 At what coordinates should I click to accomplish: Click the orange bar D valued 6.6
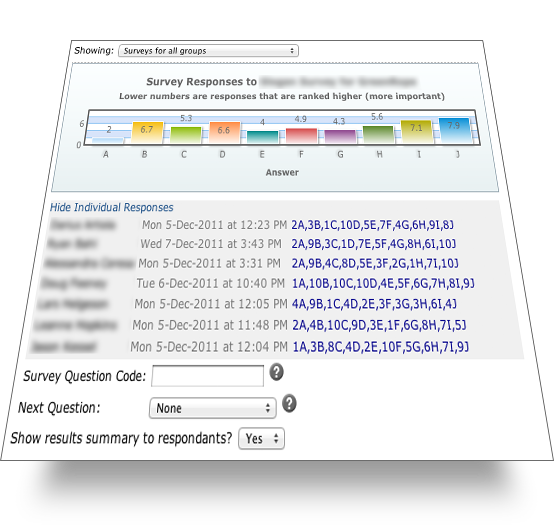coord(224,132)
